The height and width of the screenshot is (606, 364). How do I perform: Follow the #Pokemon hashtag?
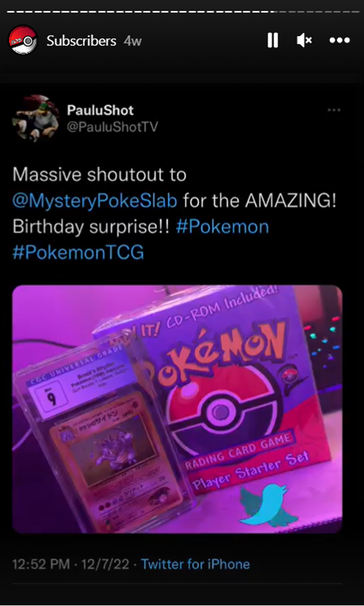tap(222, 226)
